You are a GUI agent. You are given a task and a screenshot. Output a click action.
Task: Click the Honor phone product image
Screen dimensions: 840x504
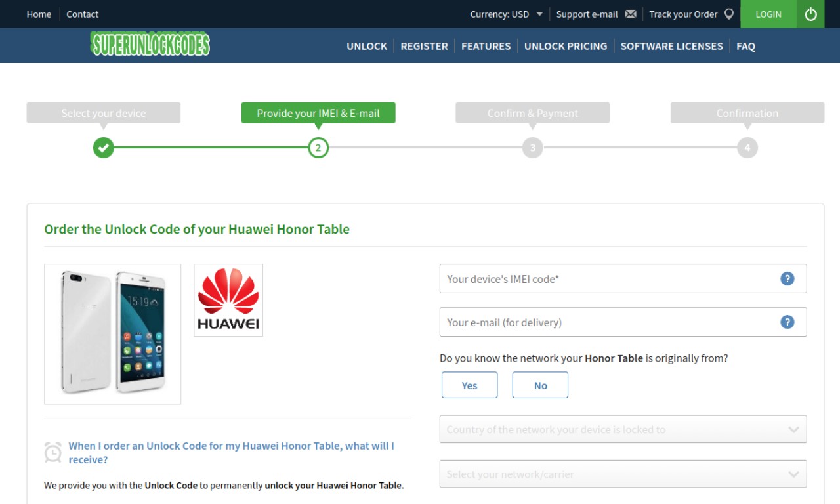pyautogui.click(x=112, y=334)
